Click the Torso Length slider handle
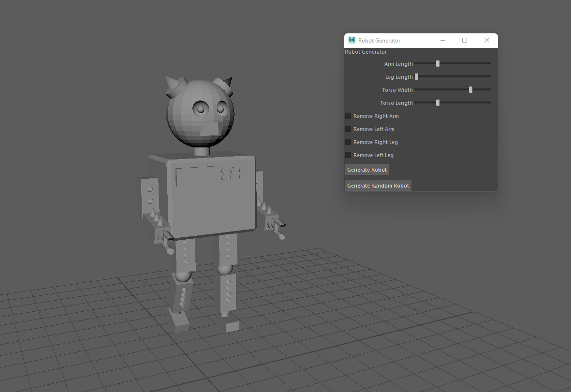The width and height of the screenshot is (571, 392). [438, 102]
